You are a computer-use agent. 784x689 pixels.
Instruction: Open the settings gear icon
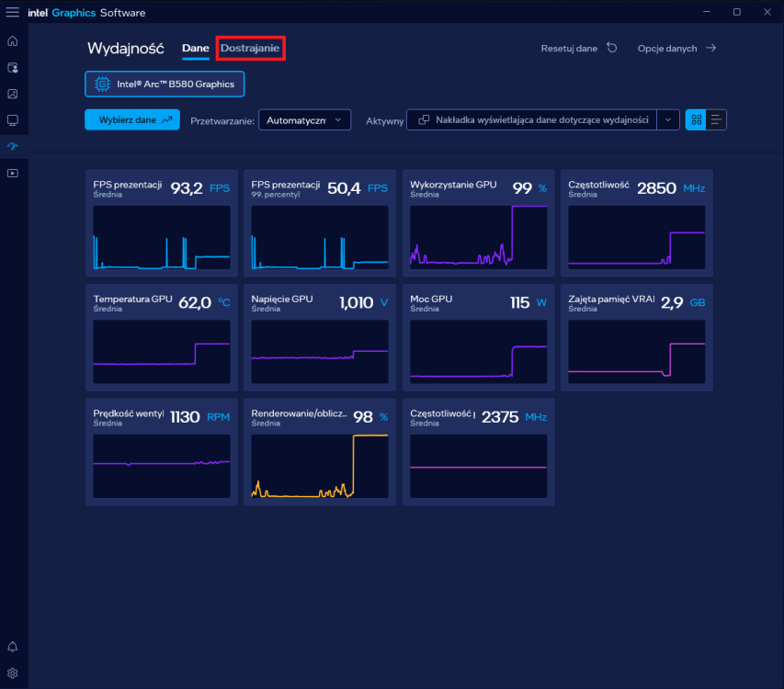[x=13, y=673]
